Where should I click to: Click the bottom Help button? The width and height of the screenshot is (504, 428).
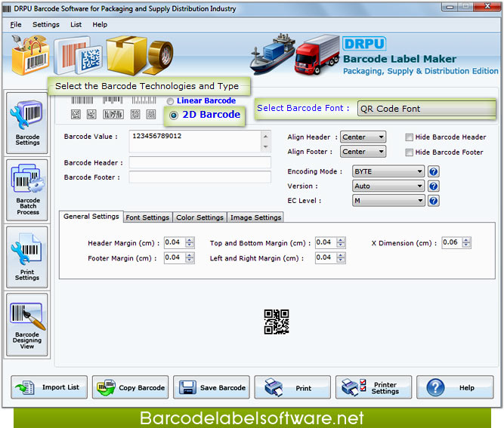[455, 387]
